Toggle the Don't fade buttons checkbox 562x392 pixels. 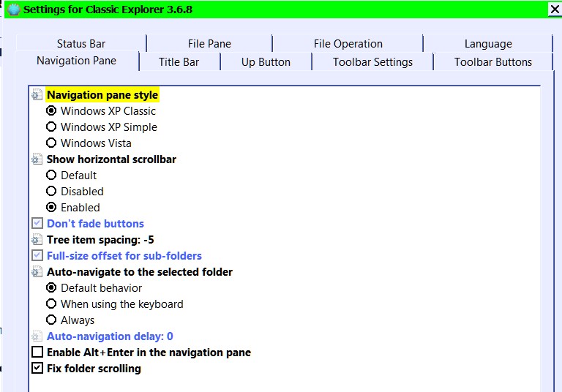37,224
